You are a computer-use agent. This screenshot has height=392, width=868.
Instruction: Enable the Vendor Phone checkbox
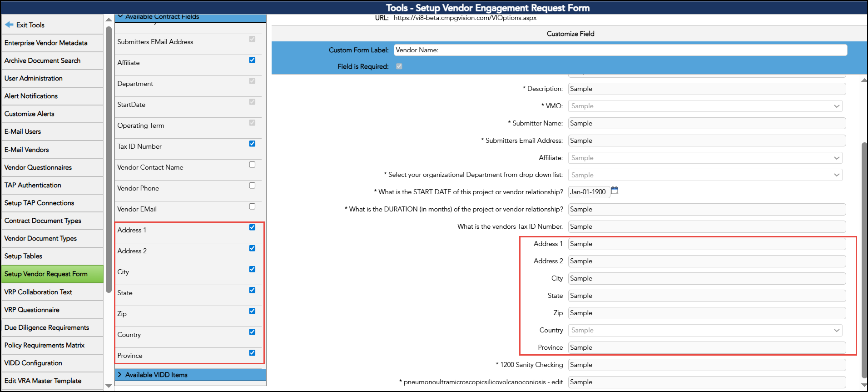pos(252,186)
